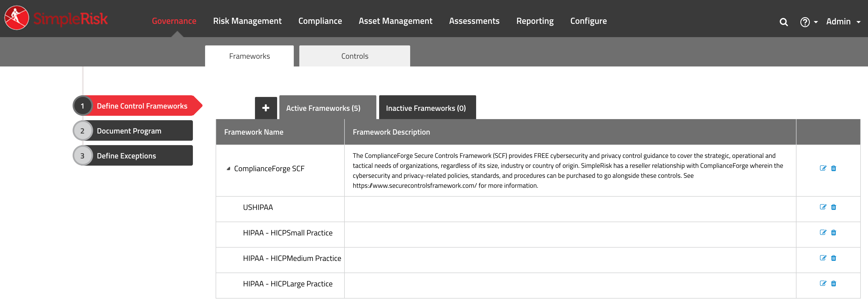Add a new framework with plus button
868x303 pixels.
[266, 108]
